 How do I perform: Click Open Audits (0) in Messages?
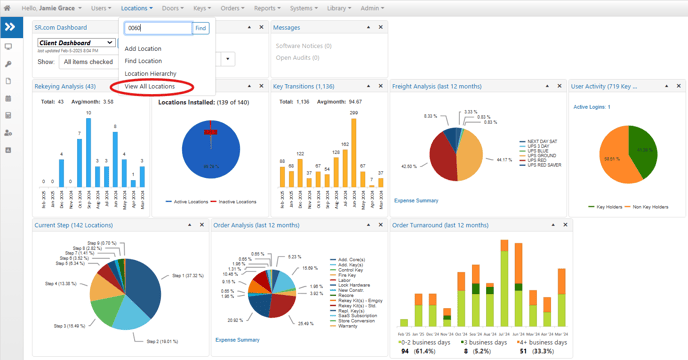click(x=297, y=58)
